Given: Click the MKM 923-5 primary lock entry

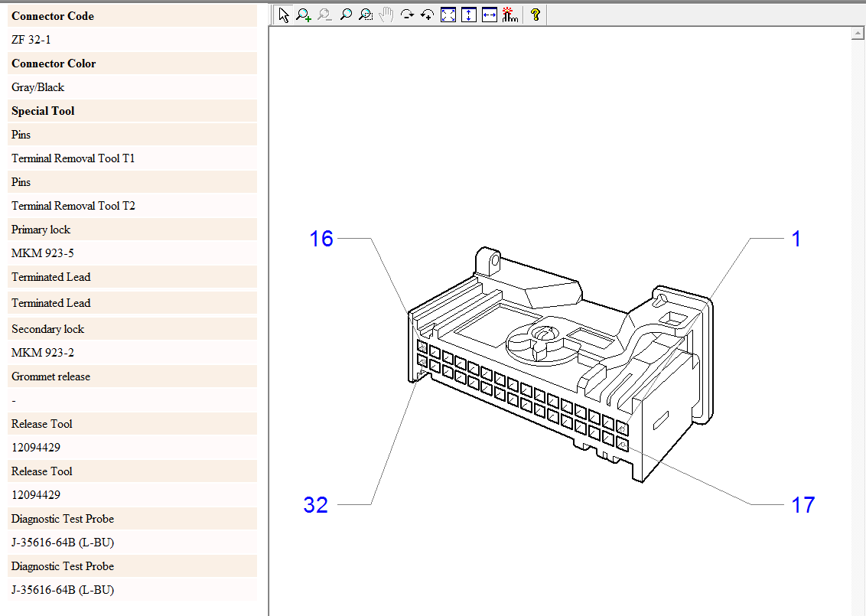Looking at the screenshot, I should [x=43, y=253].
